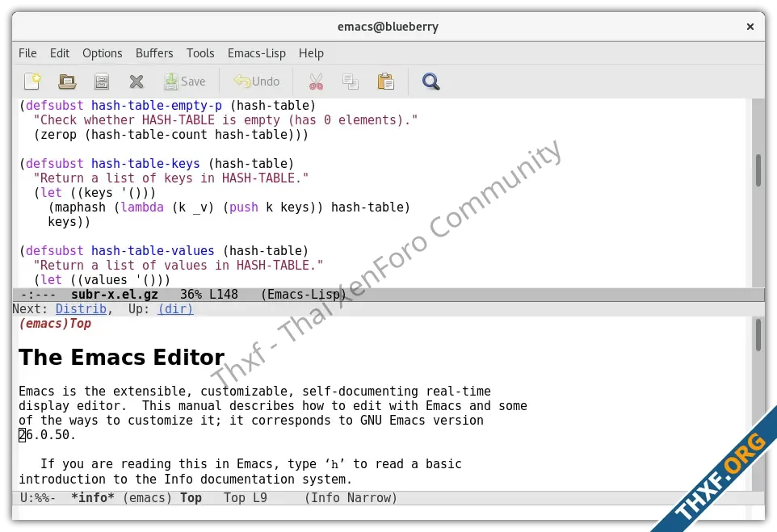
Task: Paste from the clipboard icon
Action: pos(385,81)
